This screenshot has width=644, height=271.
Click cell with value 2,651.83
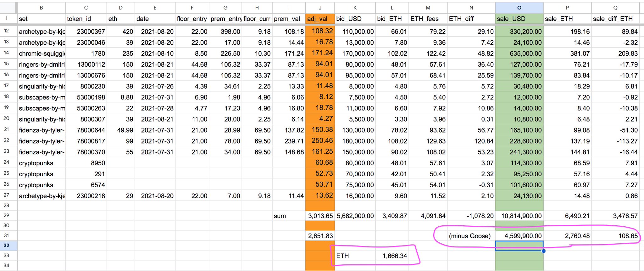pos(320,236)
